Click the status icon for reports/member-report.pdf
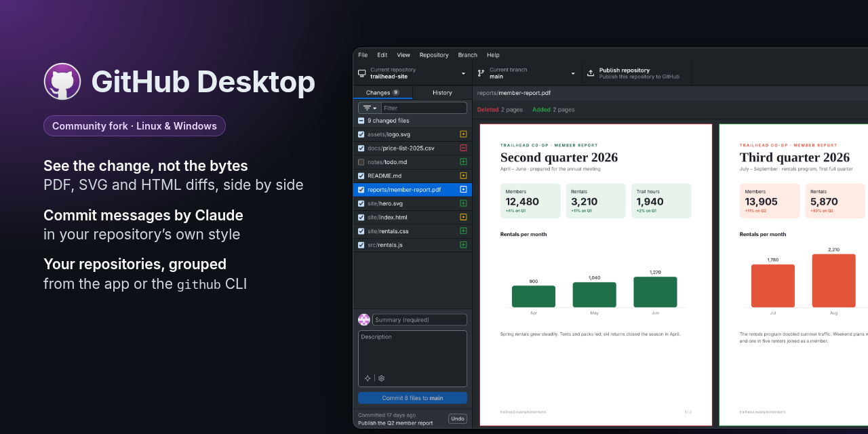Viewport: 868px width, 434px height. click(463, 190)
